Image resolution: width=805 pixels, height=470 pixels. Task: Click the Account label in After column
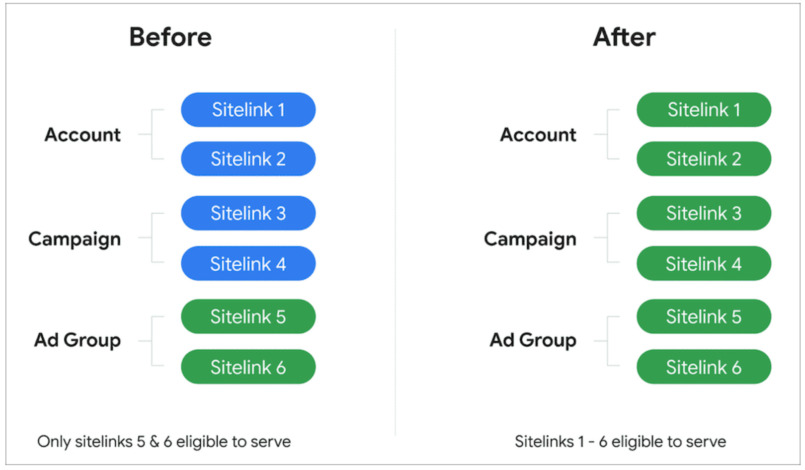(539, 135)
